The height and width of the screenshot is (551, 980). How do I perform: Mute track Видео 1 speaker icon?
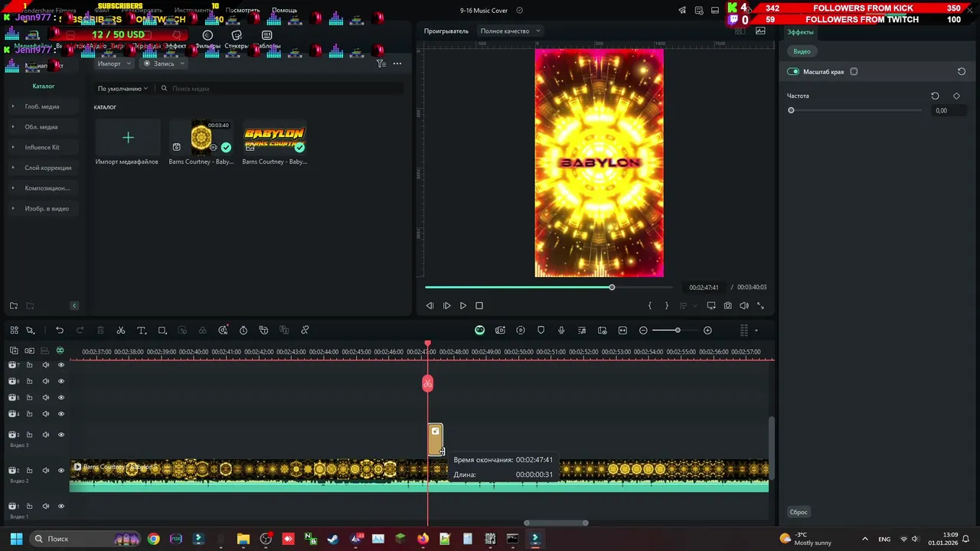46,507
